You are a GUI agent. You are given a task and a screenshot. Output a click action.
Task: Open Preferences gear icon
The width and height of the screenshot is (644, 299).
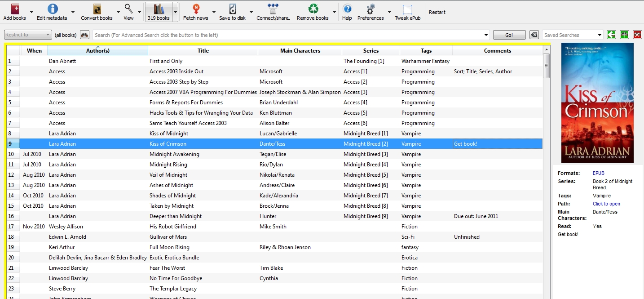click(x=371, y=9)
